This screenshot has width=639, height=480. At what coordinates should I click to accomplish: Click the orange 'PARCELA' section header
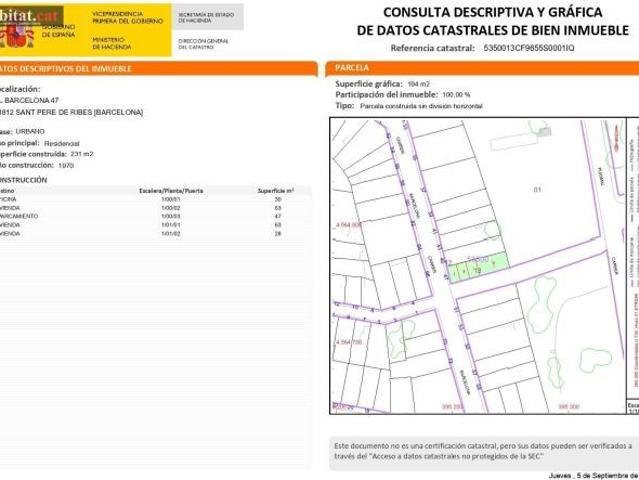point(482,68)
